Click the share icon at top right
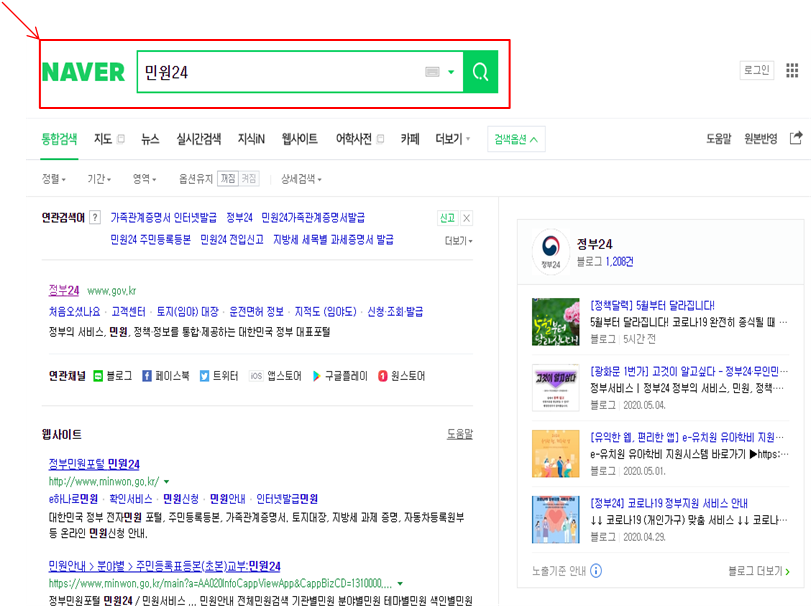 796,138
